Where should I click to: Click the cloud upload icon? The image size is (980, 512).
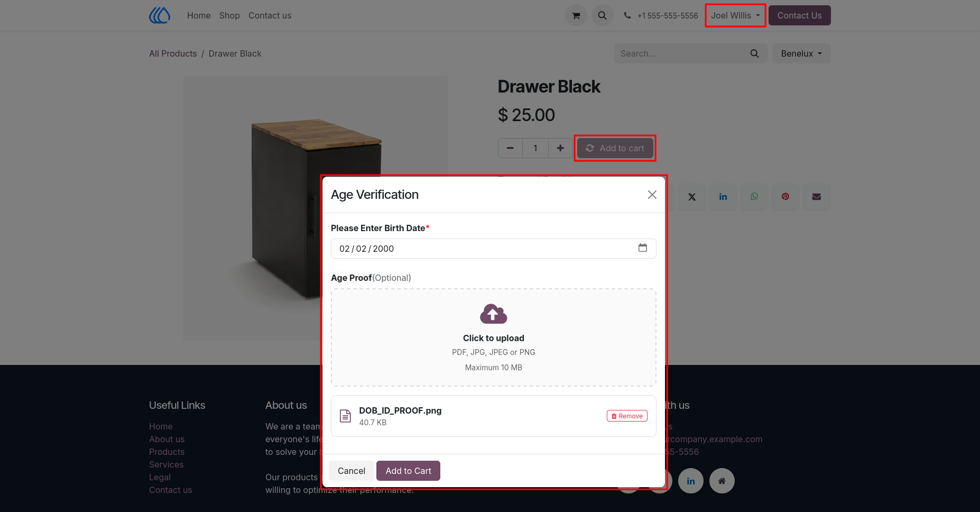tap(493, 314)
